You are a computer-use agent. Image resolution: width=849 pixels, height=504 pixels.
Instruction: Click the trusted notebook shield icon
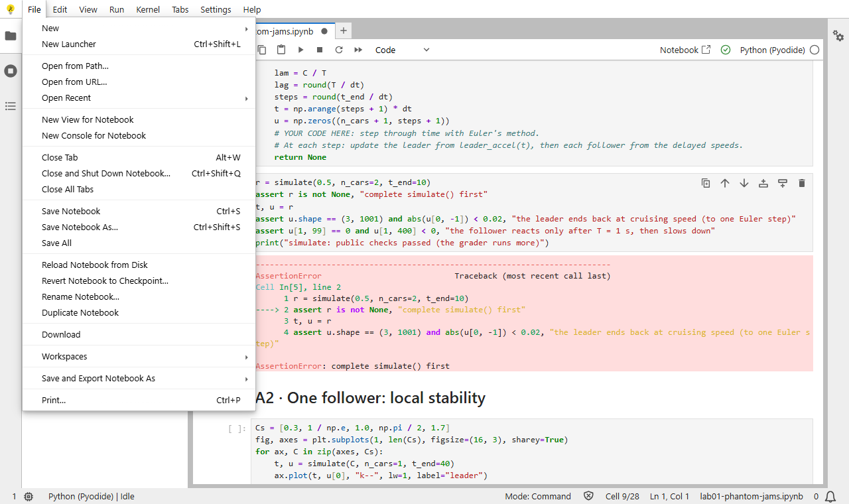pyautogui.click(x=588, y=496)
